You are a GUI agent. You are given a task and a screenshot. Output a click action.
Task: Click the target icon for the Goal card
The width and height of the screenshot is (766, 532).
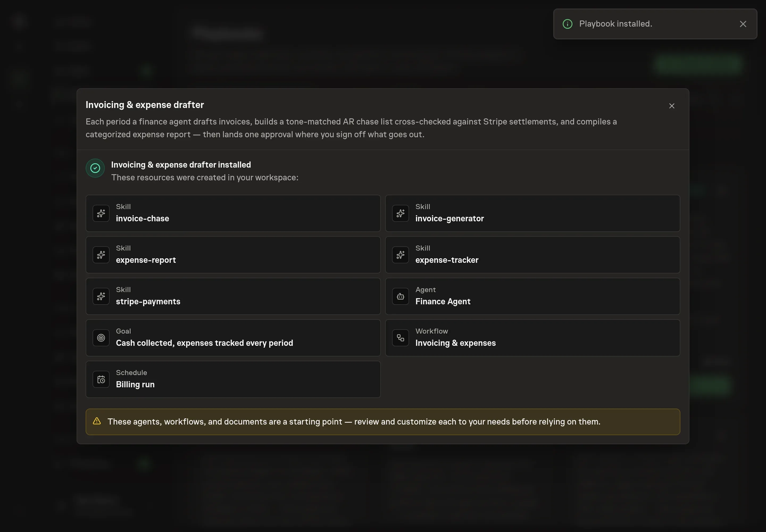(101, 338)
